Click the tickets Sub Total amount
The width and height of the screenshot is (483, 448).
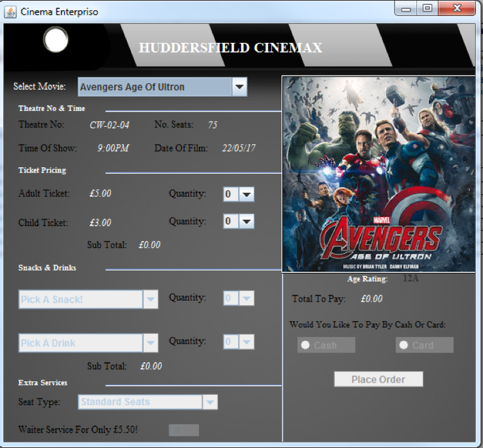coord(149,245)
